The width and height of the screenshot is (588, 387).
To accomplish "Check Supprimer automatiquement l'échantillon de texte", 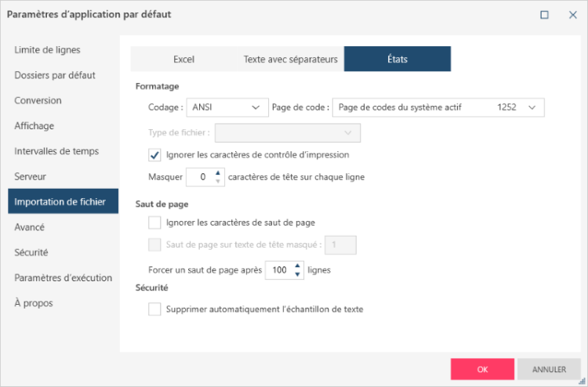I will [x=154, y=309].
